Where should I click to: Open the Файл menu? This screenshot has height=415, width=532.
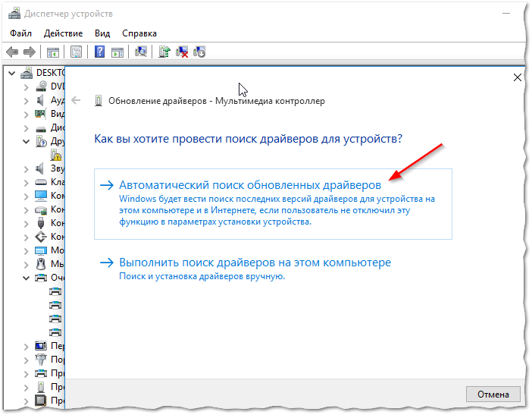[21, 33]
